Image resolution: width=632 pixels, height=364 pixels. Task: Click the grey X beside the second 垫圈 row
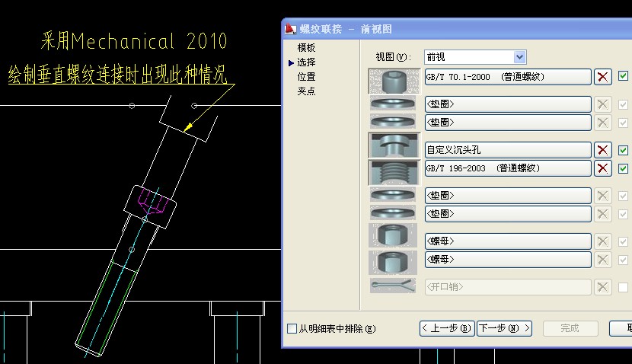pyautogui.click(x=602, y=122)
